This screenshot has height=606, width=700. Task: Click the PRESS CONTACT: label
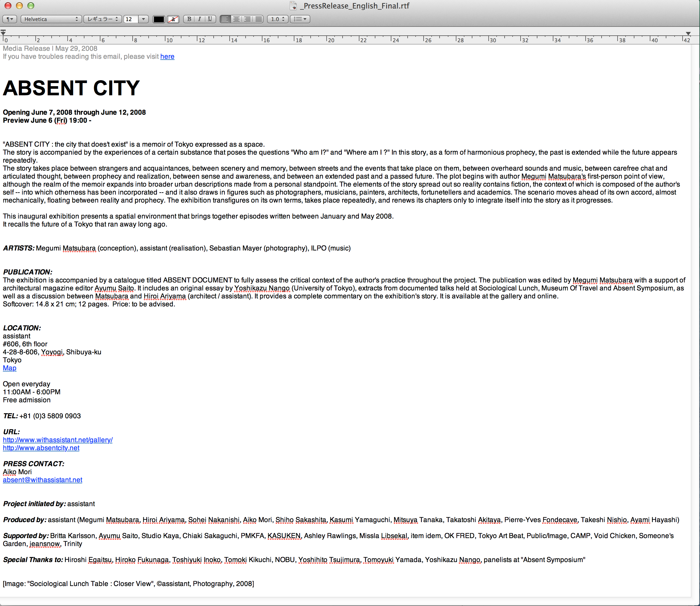point(33,464)
